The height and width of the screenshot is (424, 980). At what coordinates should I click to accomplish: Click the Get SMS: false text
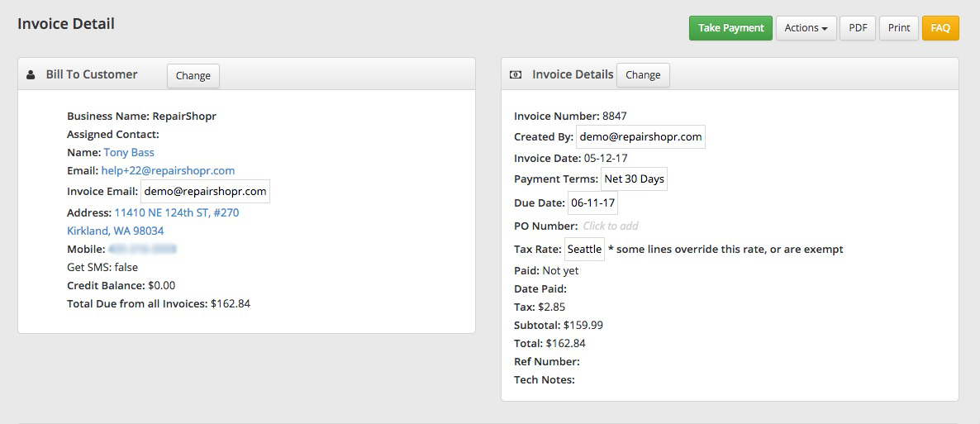pyautogui.click(x=102, y=267)
